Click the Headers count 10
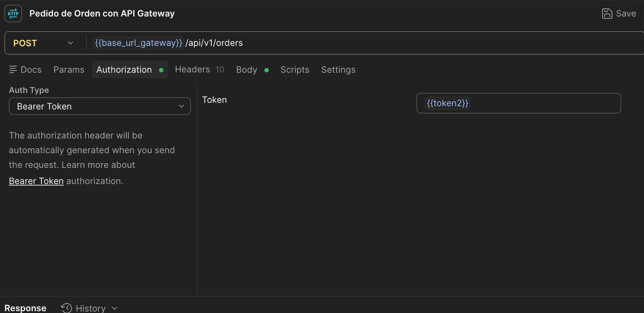Screen dimensions: 644x313 (x=220, y=70)
